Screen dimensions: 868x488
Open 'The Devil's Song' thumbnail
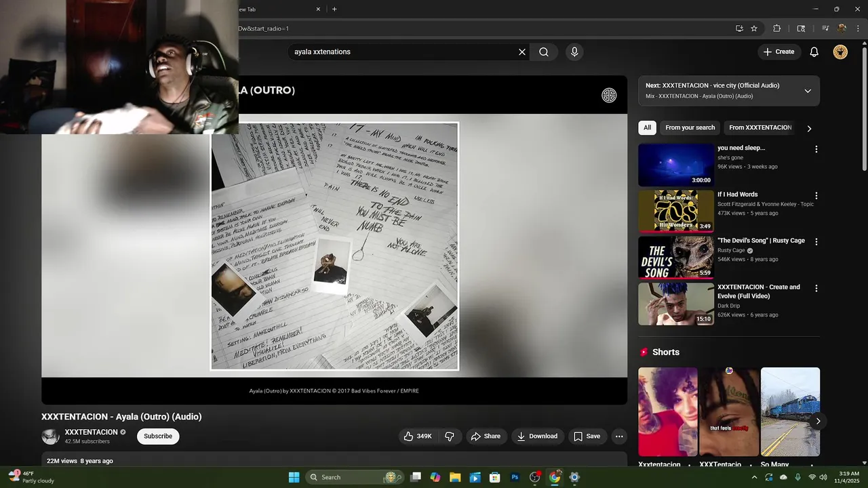pyautogui.click(x=676, y=258)
